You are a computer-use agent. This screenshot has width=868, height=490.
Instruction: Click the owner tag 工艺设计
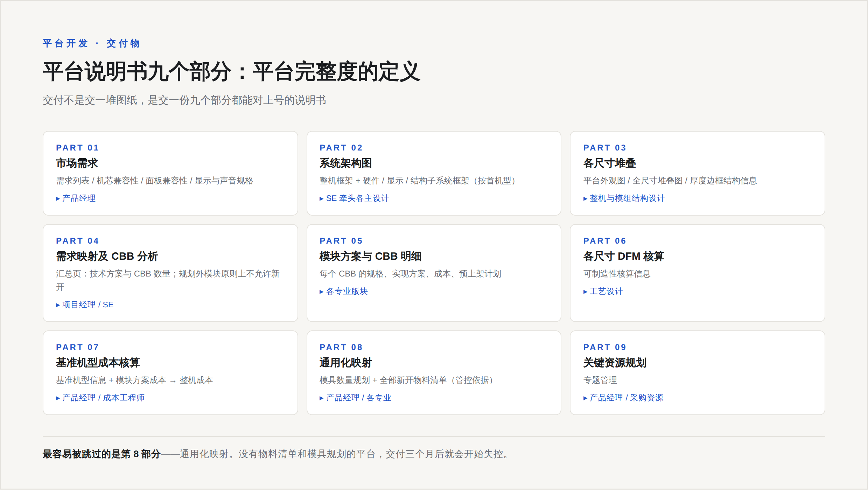coord(603,291)
